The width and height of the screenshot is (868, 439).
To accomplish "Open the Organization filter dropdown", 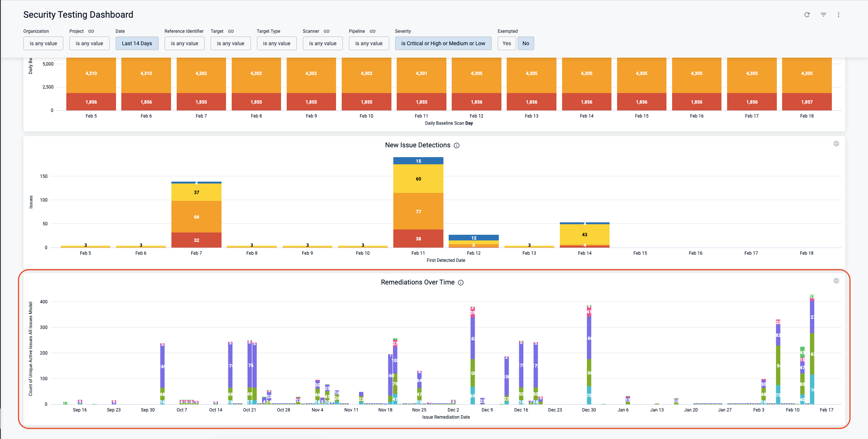I will [x=43, y=43].
